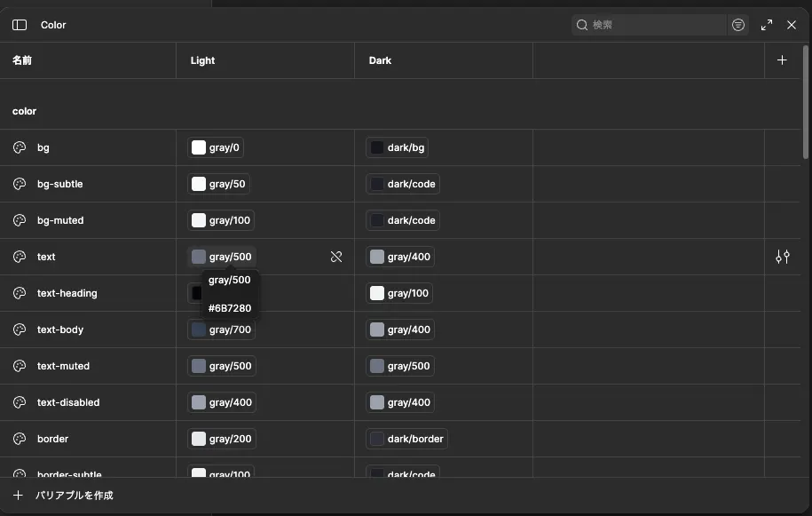
Task: Open the filter options icon beside search
Action: tap(738, 25)
